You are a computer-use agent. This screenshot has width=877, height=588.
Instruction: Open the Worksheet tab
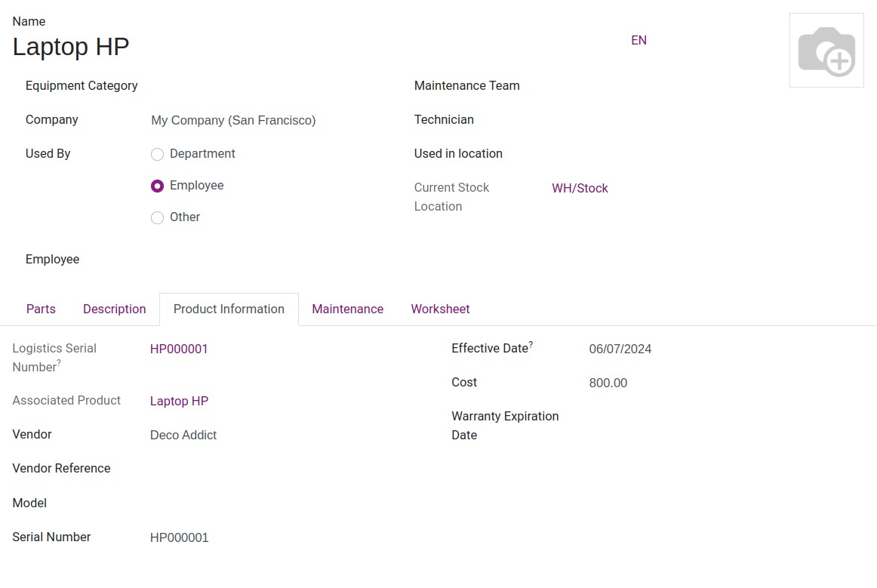[x=440, y=309]
